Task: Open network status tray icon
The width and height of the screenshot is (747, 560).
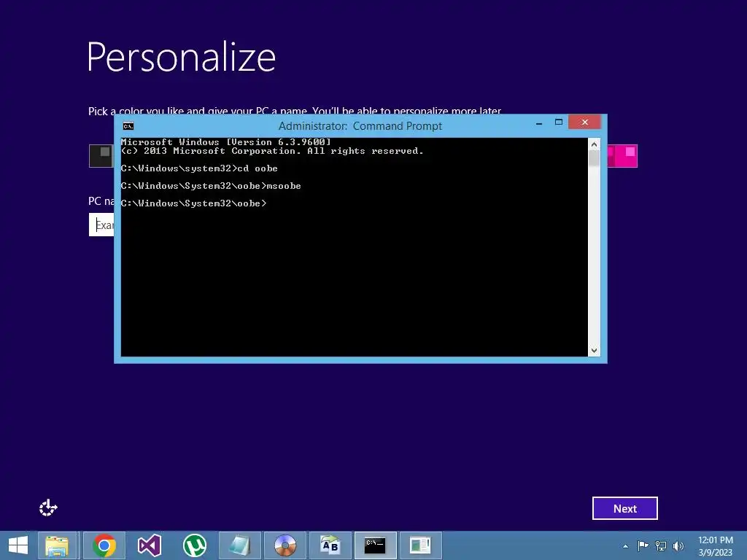Action: coord(661,545)
